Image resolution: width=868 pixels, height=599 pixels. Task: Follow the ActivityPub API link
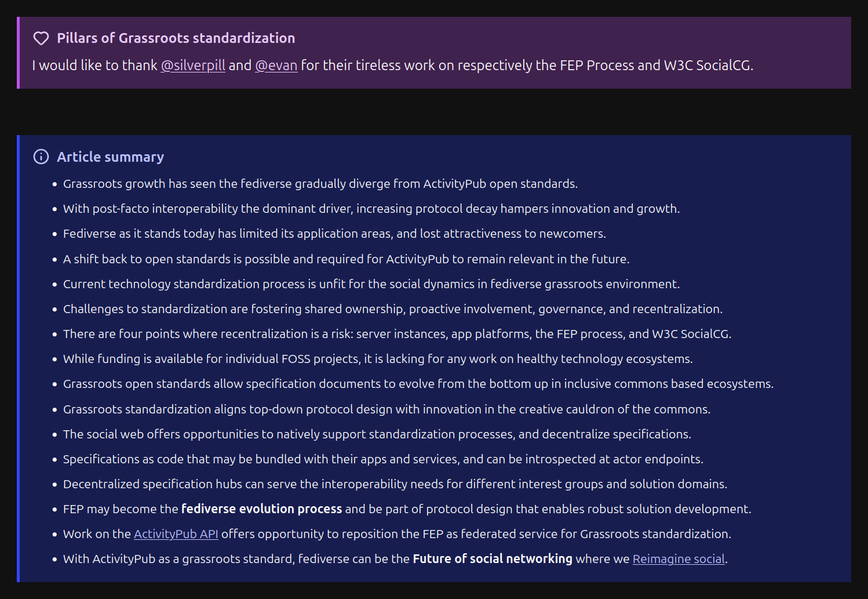coord(176,534)
